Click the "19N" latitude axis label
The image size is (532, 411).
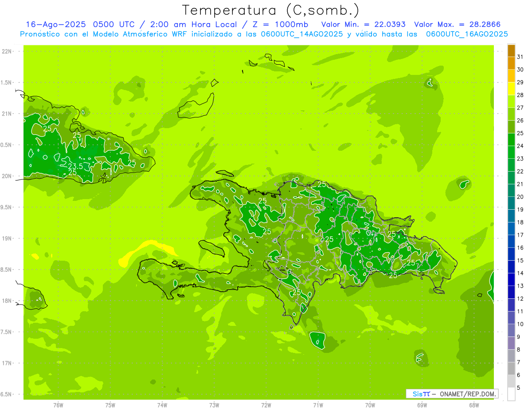coord(7,239)
